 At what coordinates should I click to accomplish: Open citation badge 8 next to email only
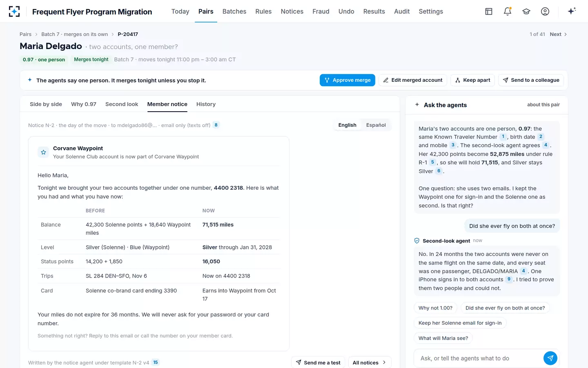click(216, 125)
